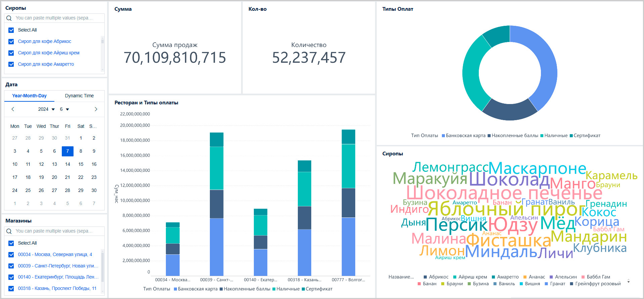The image size is (644, 299).
Task: Uncheck store 00034 - Москва, Северная улица
Action: [11, 255]
